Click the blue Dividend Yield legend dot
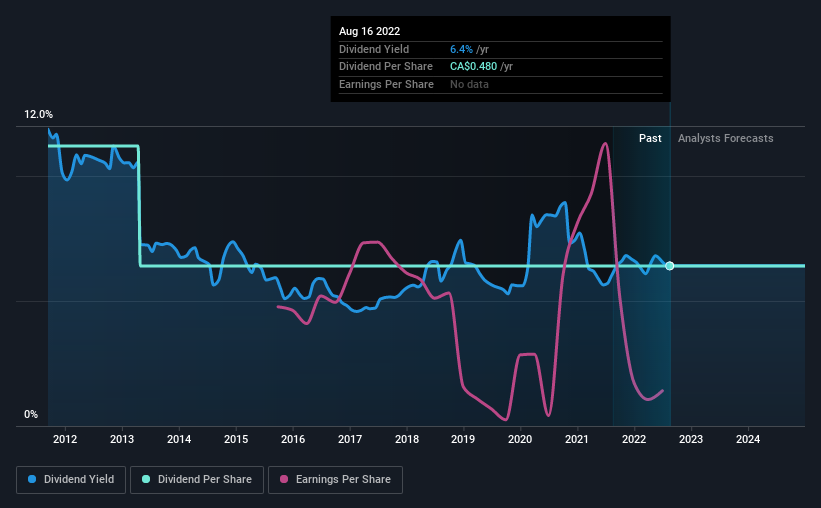 click(x=32, y=479)
